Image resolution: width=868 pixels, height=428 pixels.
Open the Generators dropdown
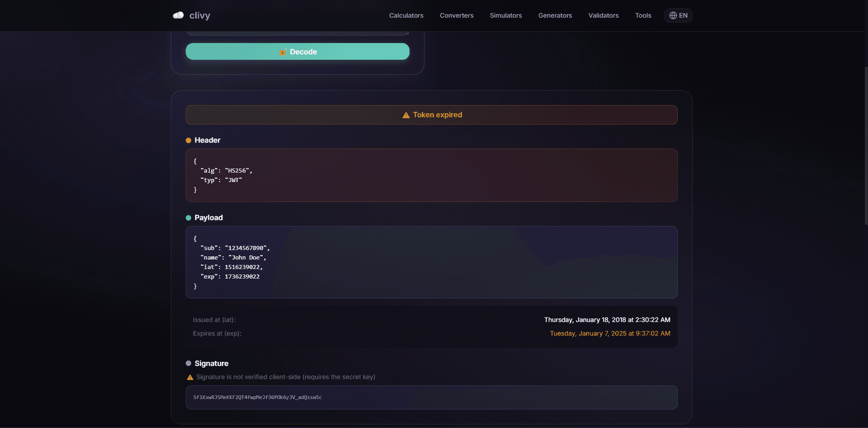(555, 15)
